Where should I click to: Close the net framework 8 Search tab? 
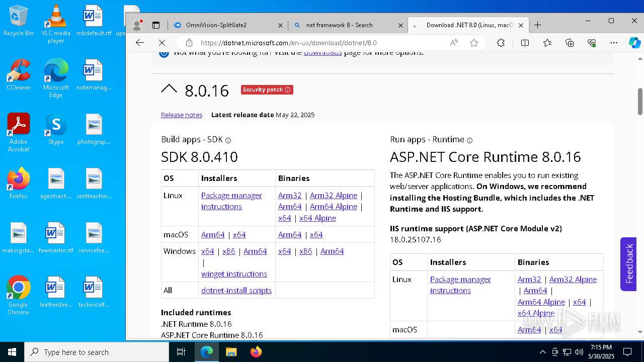401,25
